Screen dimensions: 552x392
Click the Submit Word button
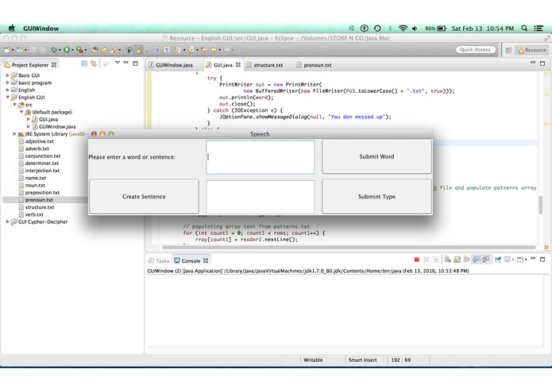coord(376,156)
